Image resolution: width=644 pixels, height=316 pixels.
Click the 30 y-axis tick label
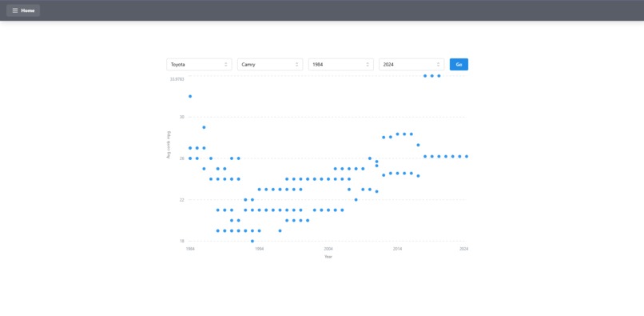pos(182,117)
